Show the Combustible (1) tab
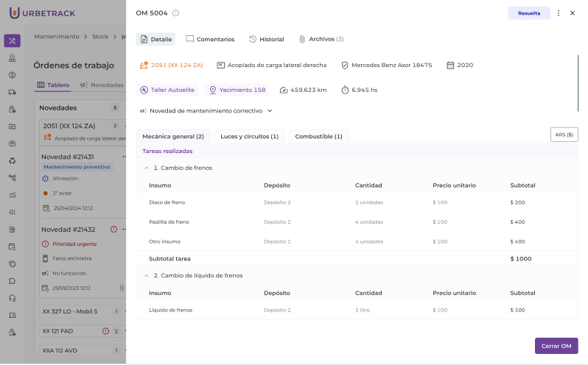This screenshot has height=365, width=588. [x=318, y=137]
